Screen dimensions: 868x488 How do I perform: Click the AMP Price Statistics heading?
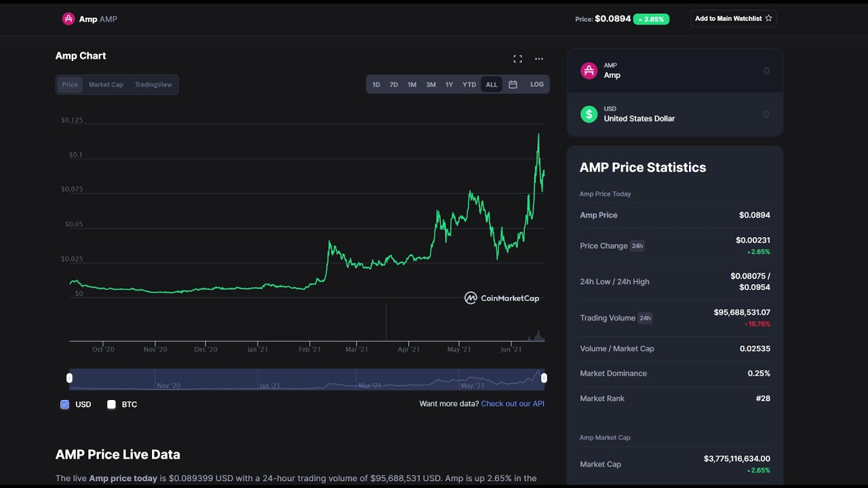(643, 167)
